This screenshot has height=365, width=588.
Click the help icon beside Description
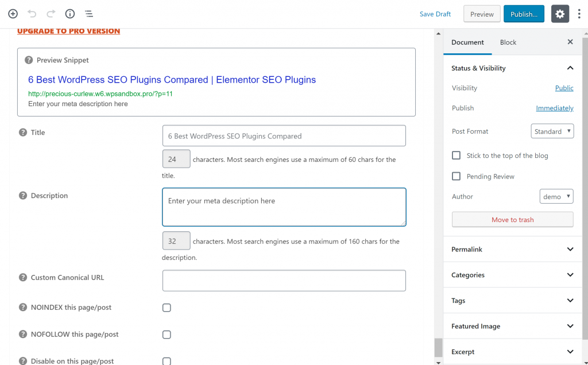pos(23,196)
